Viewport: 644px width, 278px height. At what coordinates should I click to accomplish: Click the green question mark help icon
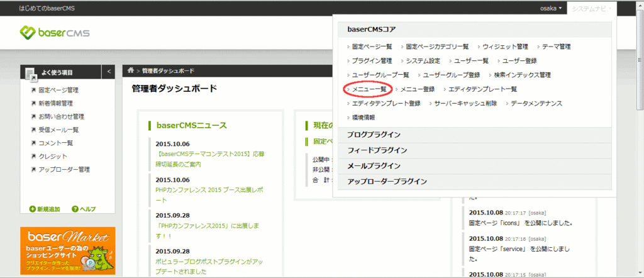coord(75,209)
